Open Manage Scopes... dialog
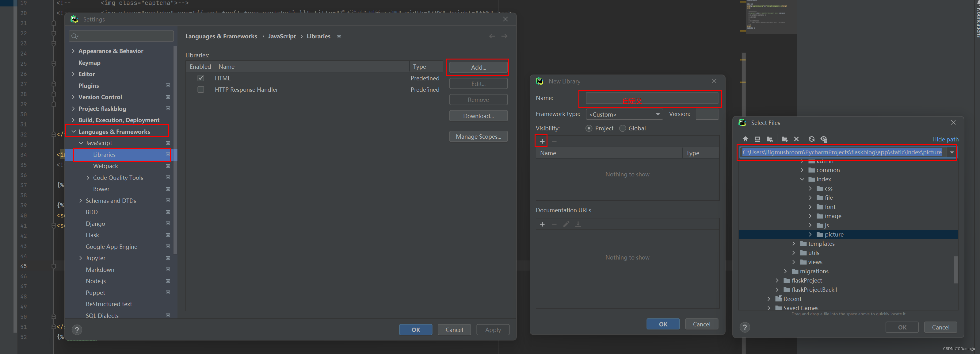The image size is (980, 354). tap(478, 136)
